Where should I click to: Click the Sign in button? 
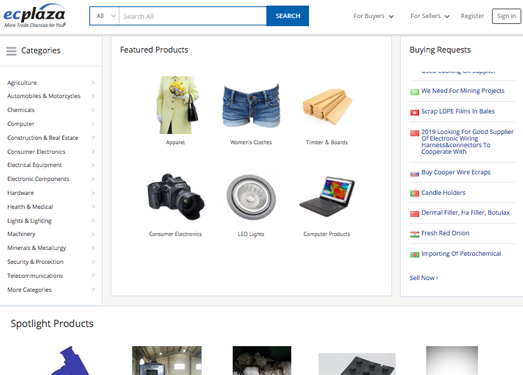pos(506,16)
